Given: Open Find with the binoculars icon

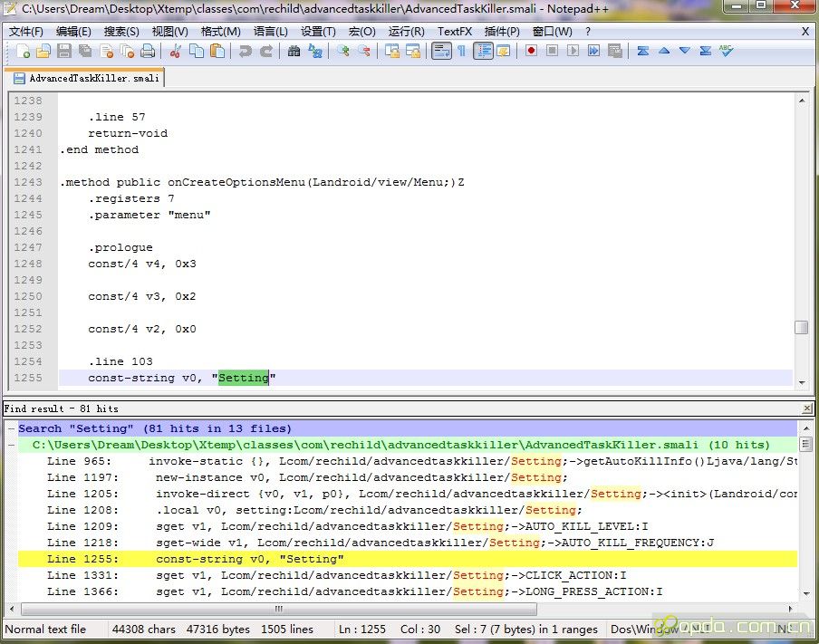Looking at the screenshot, I should 294,52.
